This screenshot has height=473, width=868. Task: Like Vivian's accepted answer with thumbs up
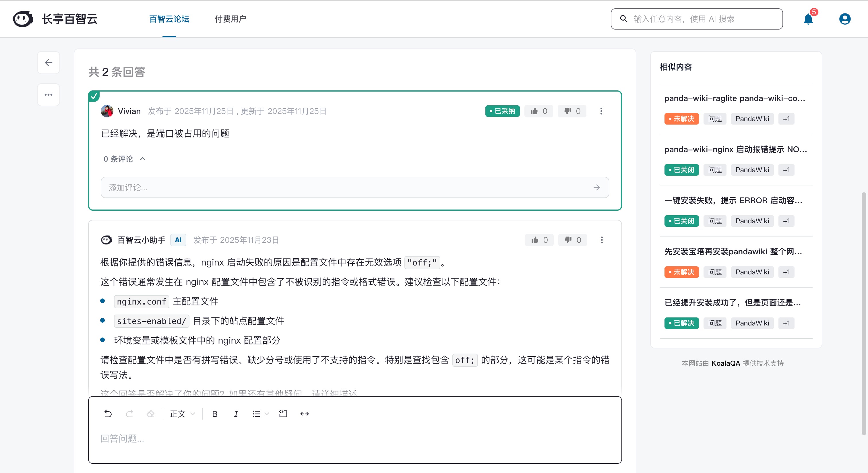pyautogui.click(x=538, y=111)
